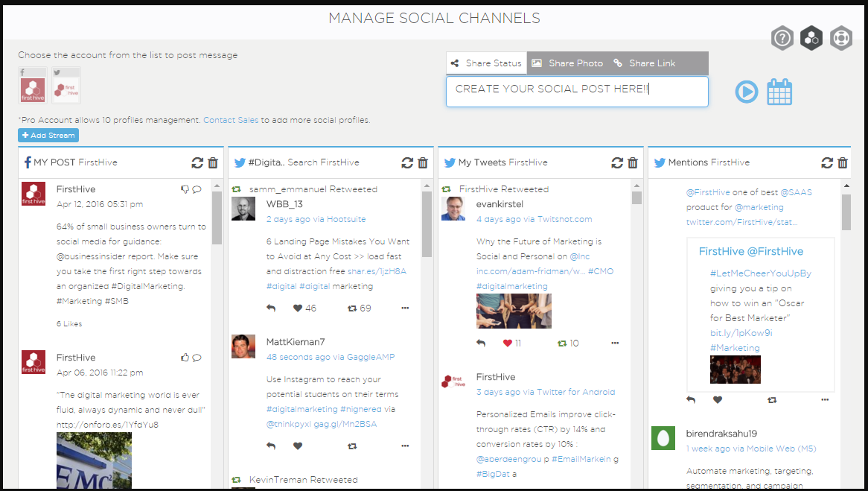Open the help question mark icon

[x=782, y=38]
